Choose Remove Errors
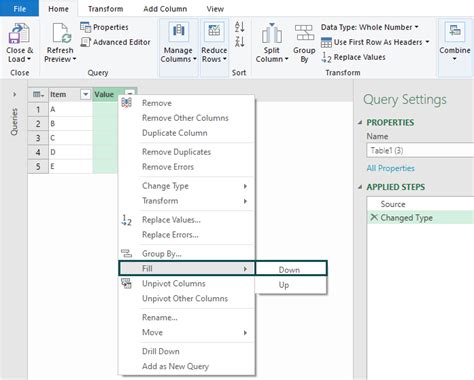Image resolution: width=474 pixels, height=380 pixels. [x=168, y=167]
